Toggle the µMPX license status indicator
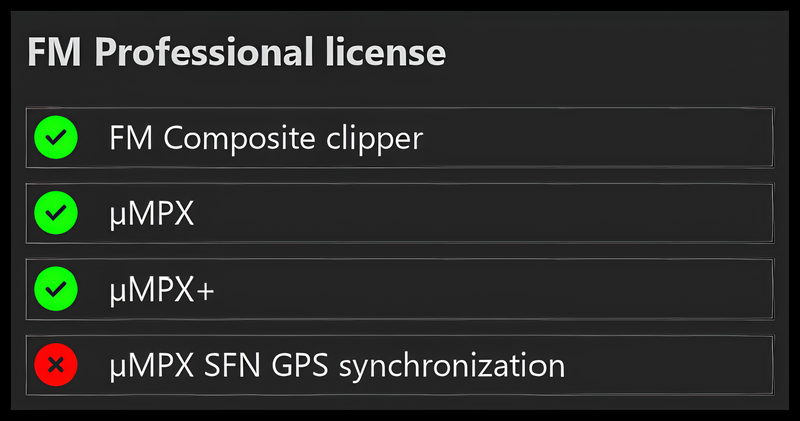Viewport: 800px width, 421px height. coord(56,213)
